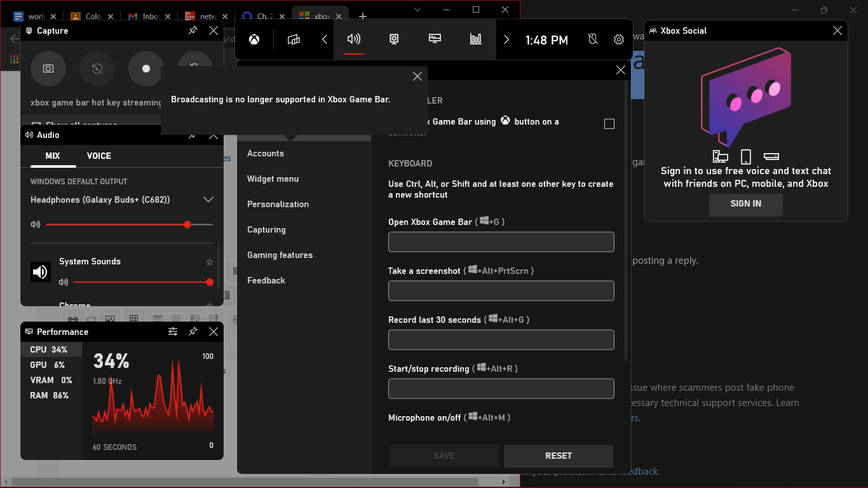The width and height of the screenshot is (868, 488).
Task: Open Capturing settings section
Action: [x=304, y=229]
